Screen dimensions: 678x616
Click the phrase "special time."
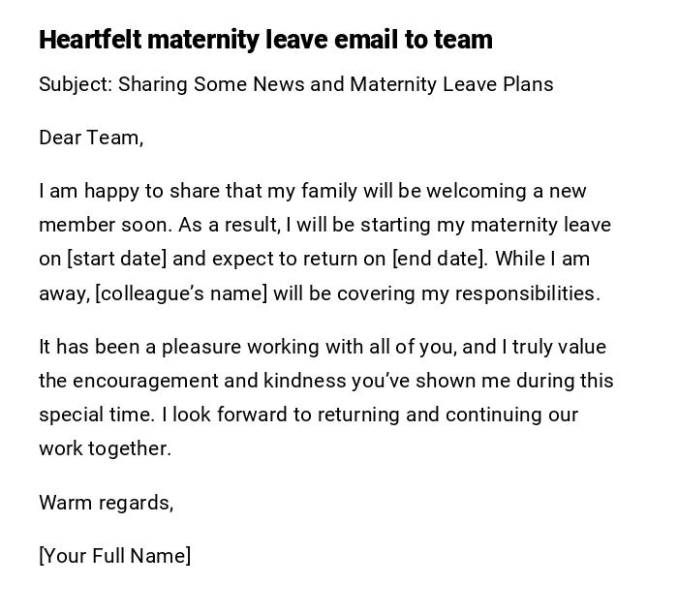coord(96,415)
